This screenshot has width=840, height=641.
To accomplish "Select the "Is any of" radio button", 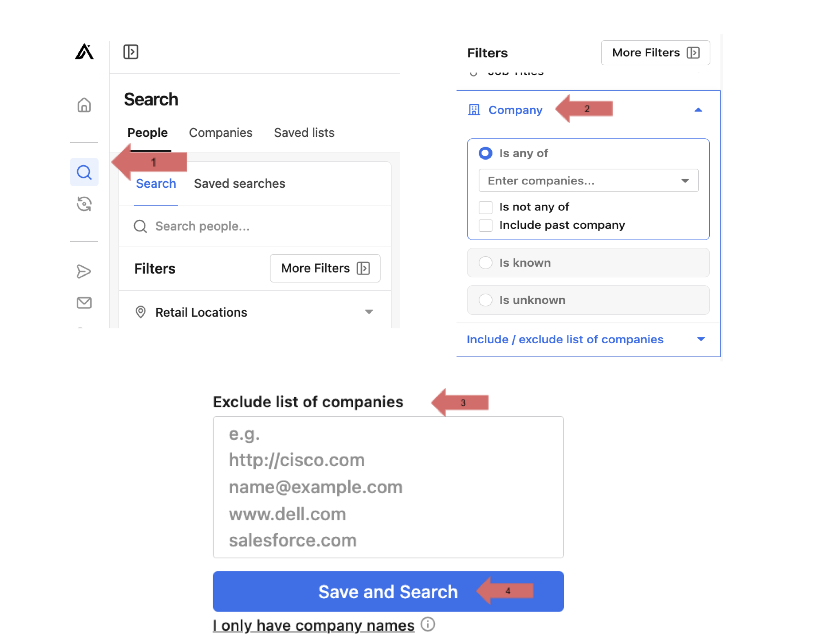I will coord(485,153).
